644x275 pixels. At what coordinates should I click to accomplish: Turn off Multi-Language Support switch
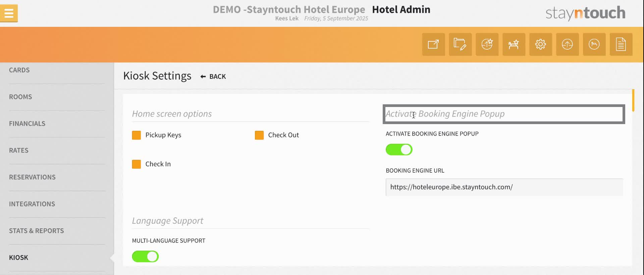[145, 257]
